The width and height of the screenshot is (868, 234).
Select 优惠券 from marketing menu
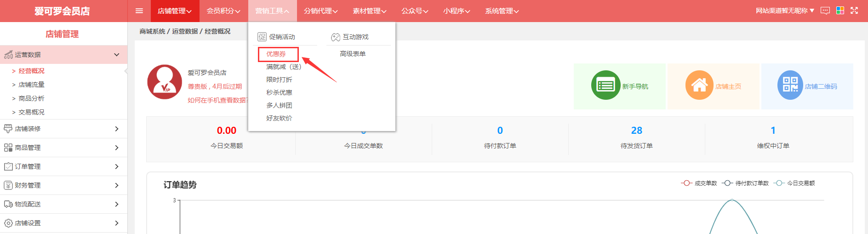click(x=276, y=54)
